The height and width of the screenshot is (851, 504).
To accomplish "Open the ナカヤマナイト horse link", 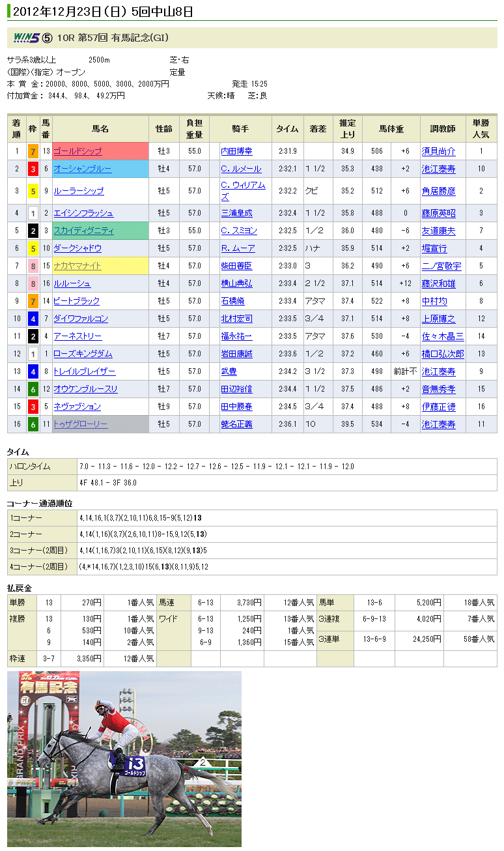I will (78, 266).
